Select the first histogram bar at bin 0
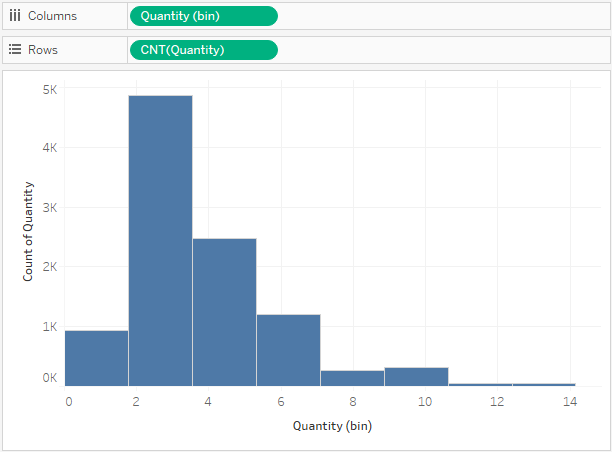This screenshot has height=452, width=612. (x=96, y=358)
